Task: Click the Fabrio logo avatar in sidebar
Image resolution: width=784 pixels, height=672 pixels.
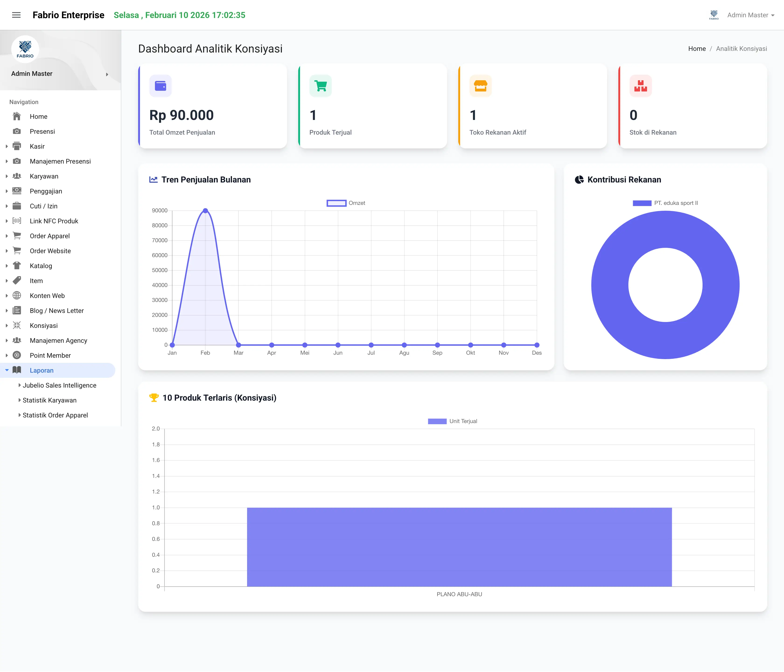Action: coord(25,49)
